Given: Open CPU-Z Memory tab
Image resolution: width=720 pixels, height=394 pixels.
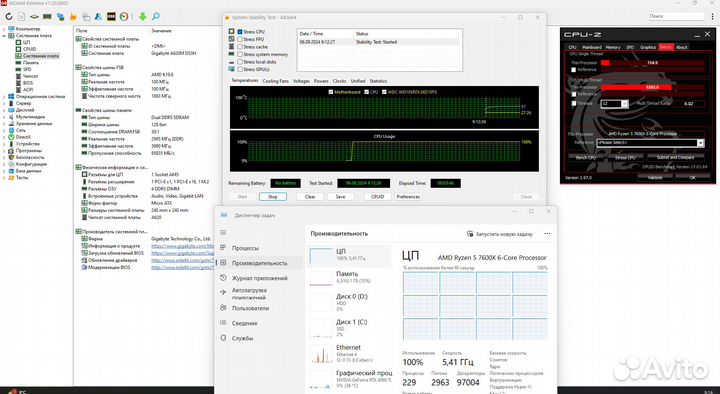Looking at the screenshot, I should 613,47.
